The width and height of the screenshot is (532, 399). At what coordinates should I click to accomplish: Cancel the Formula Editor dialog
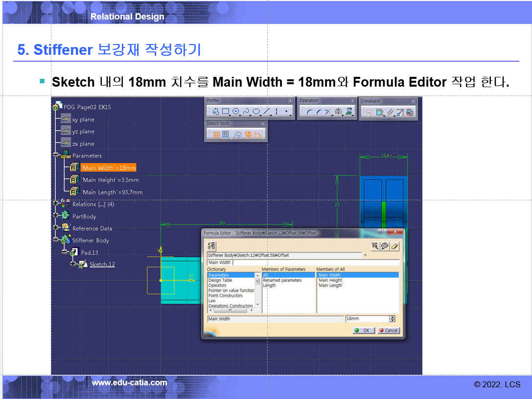389,330
